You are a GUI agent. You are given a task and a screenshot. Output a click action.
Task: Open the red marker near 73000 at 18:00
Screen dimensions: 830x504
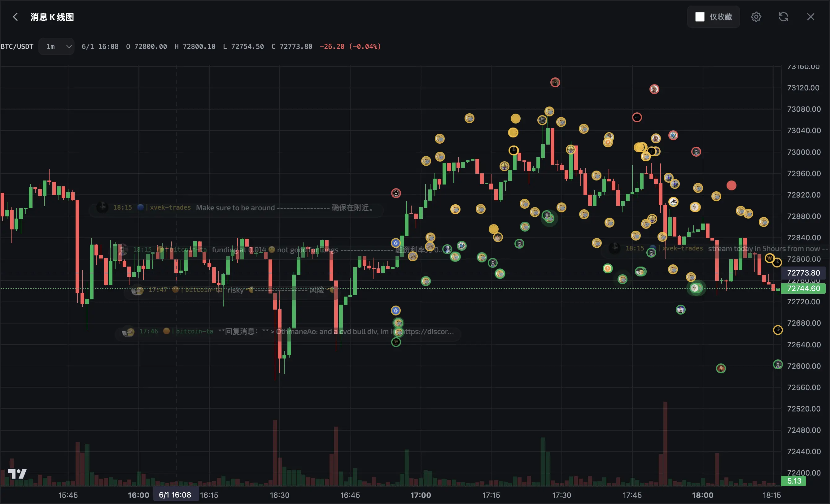tap(696, 152)
